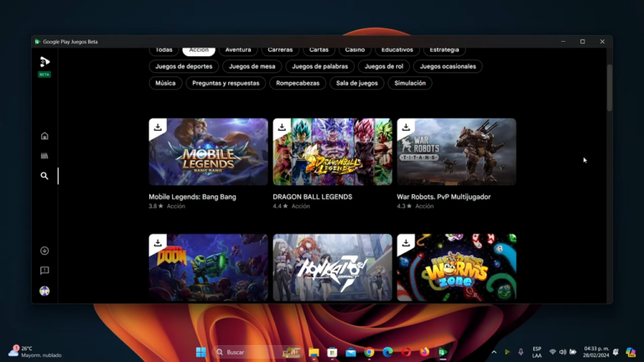Open the Windows Start menu
644x362 pixels.
tap(201, 352)
